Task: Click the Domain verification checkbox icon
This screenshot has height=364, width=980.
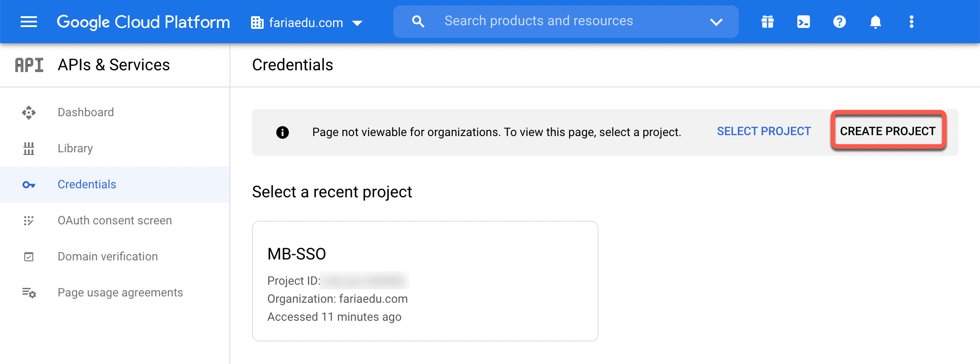Action: point(29,257)
